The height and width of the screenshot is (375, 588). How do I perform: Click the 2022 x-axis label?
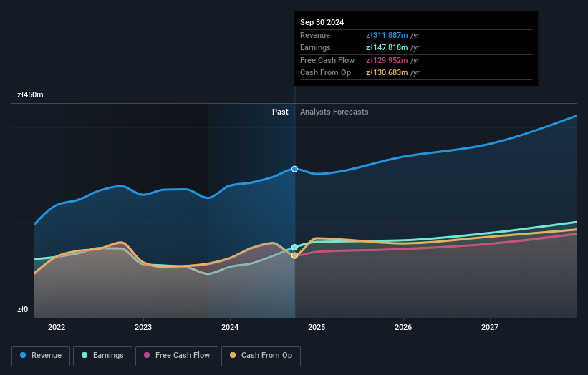57,328
